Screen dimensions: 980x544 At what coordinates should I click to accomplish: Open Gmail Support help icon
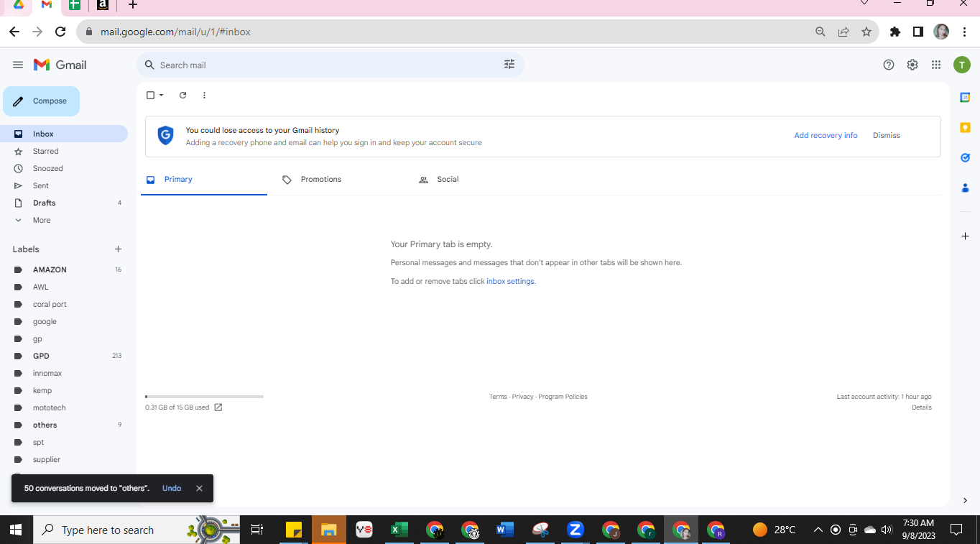(889, 65)
